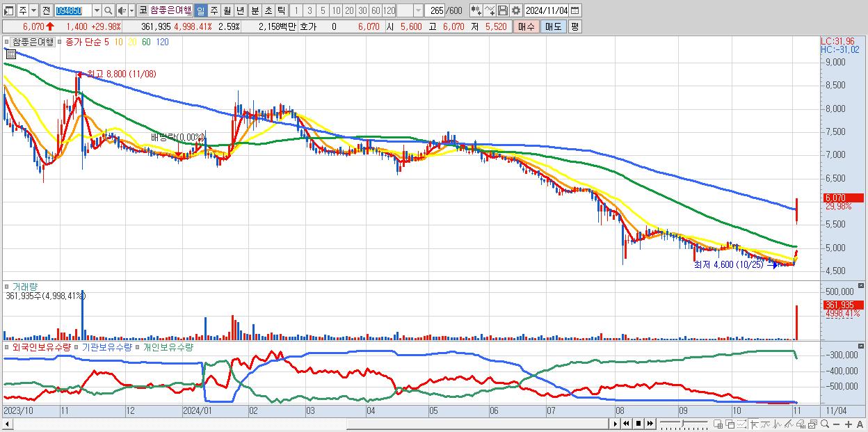Click the stop button in replay controls

tap(638, 424)
